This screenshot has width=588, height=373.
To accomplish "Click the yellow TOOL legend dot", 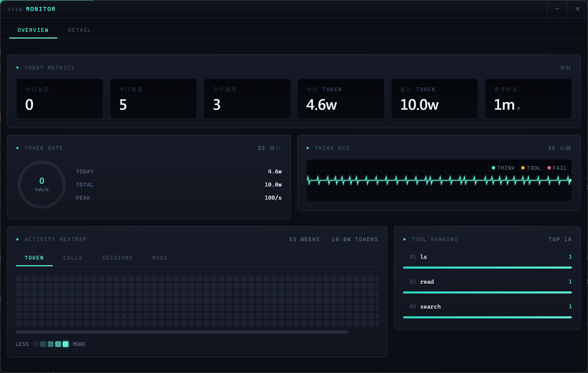I will pyautogui.click(x=523, y=168).
